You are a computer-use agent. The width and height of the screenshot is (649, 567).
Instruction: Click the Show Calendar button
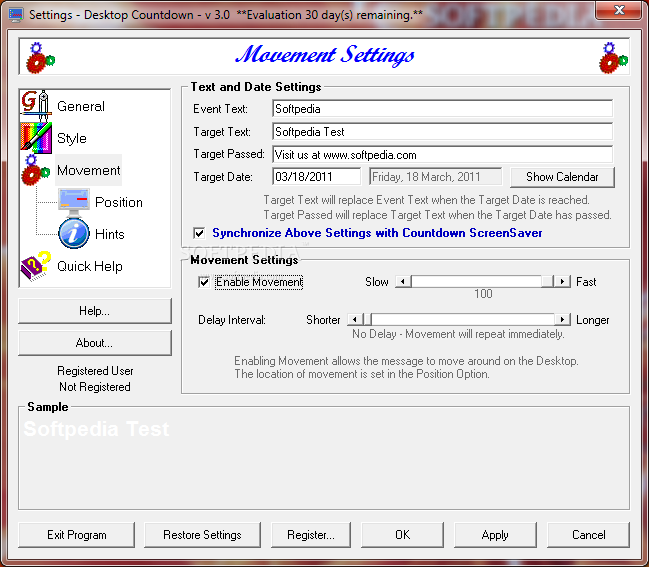click(562, 177)
